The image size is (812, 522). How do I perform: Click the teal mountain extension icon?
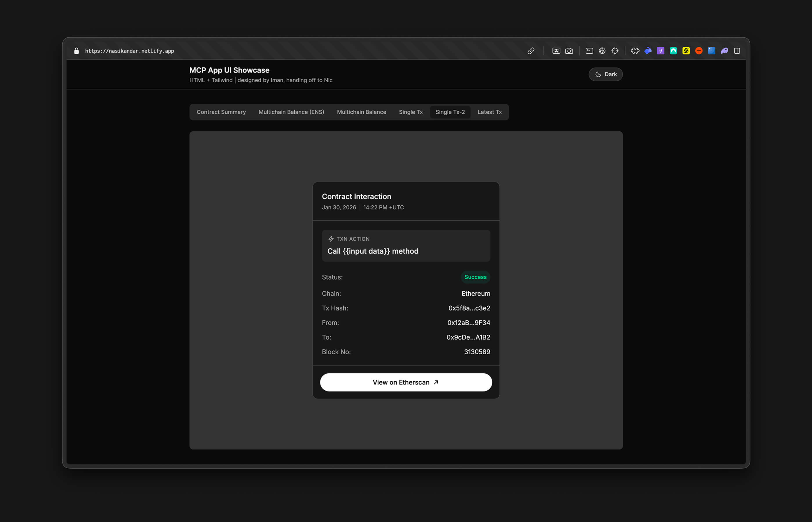tap(673, 51)
